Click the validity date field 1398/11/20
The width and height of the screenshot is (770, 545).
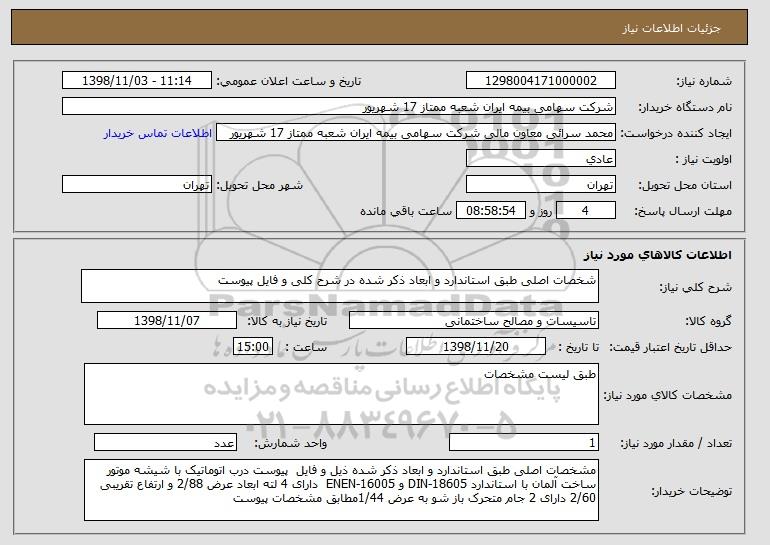pos(476,347)
